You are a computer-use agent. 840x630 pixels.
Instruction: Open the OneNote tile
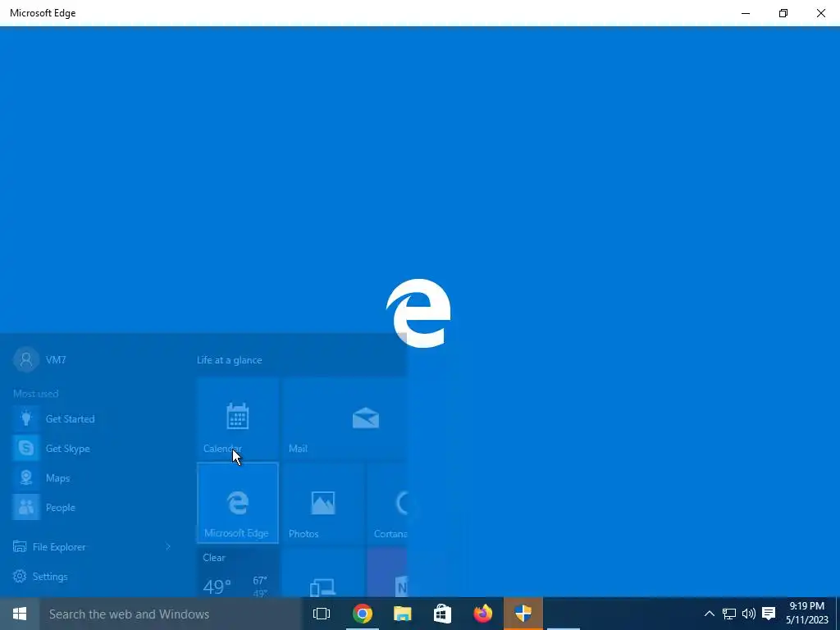387,572
